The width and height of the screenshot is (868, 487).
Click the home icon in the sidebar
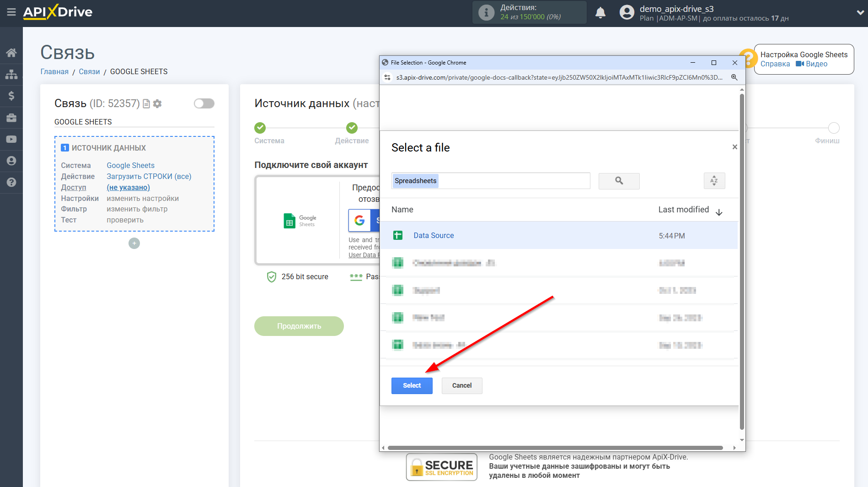[x=11, y=53]
